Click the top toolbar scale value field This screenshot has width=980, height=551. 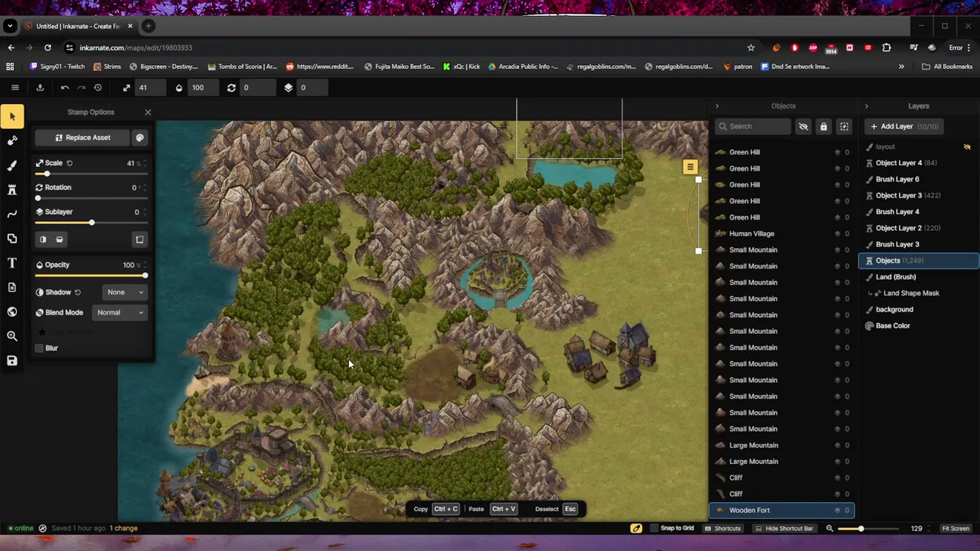pyautogui.click(x=149, y=87)
